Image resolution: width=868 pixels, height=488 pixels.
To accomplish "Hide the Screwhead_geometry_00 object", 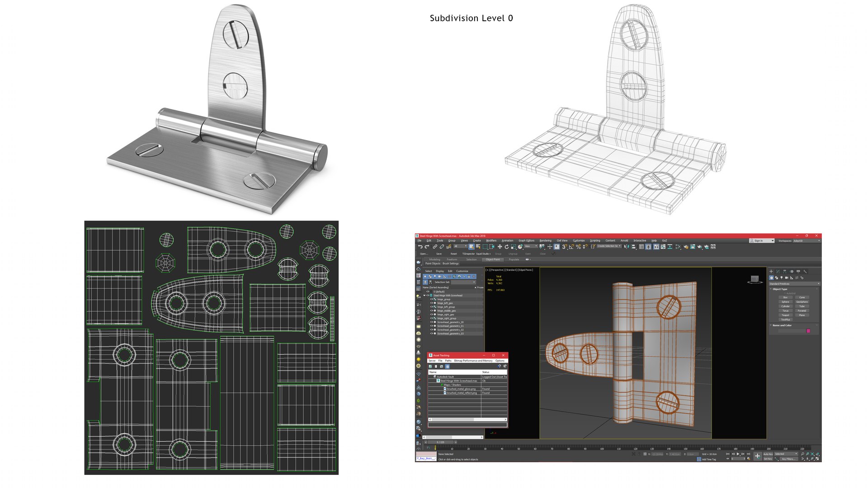I will (432, 322).
